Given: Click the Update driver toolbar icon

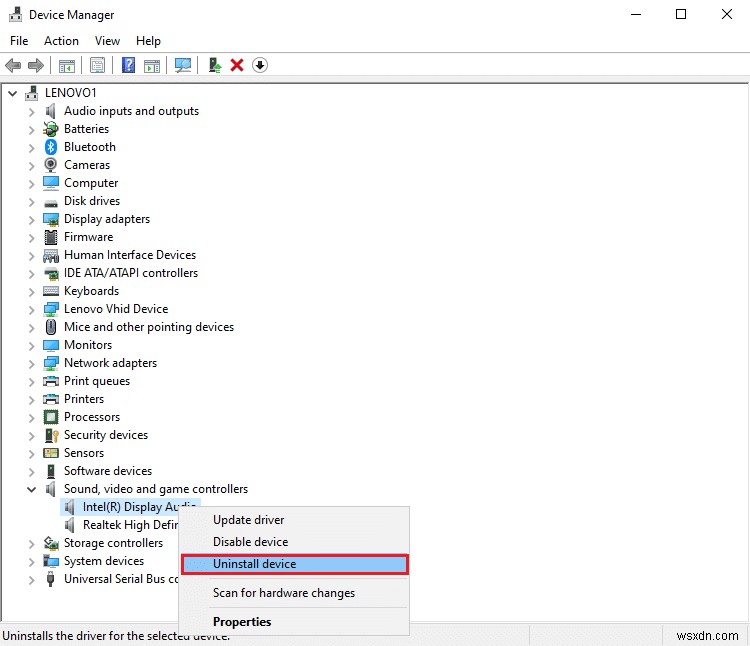Looking at the screenshot, I should (215, 65).
